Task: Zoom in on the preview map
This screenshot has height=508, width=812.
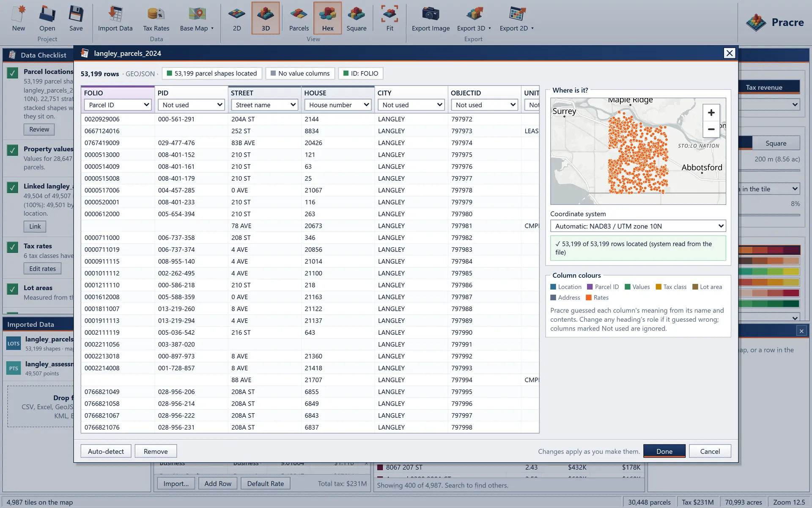Action: (711, 113)
